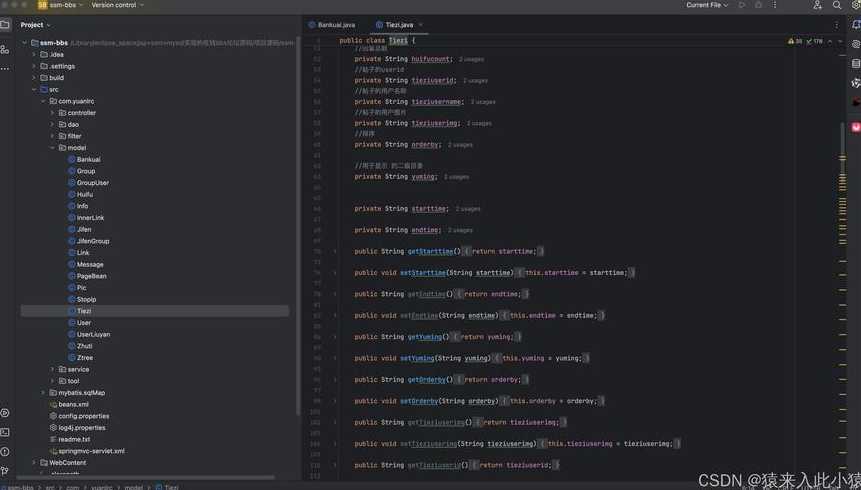Screen dimensions: 861x490
Task: Expand the setYuming method fold arrow
Action: click(x=336, y=358)
